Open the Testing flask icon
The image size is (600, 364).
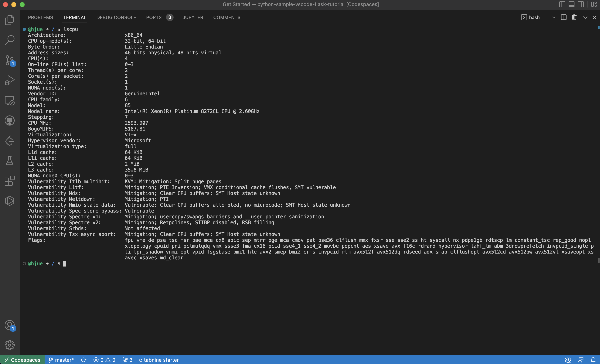tap(9, 161)
